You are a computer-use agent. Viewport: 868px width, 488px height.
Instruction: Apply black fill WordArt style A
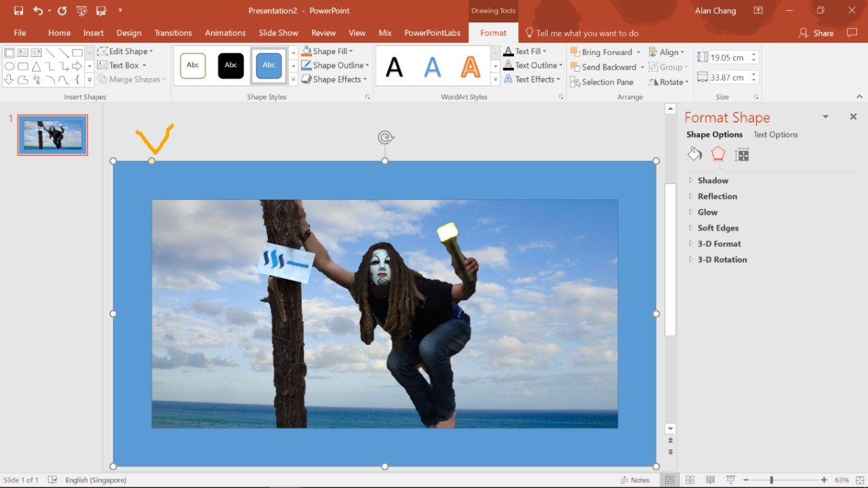point(394,66)
